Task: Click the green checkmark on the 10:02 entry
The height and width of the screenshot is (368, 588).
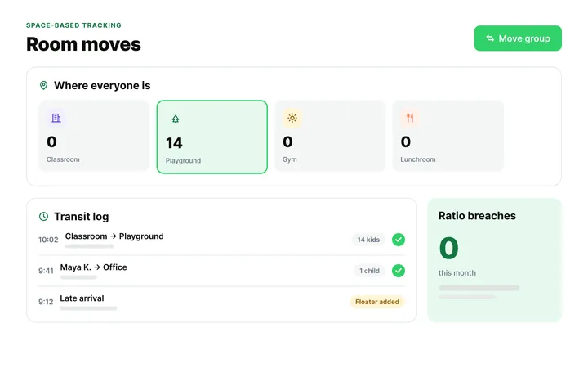Action: [399, 240]
